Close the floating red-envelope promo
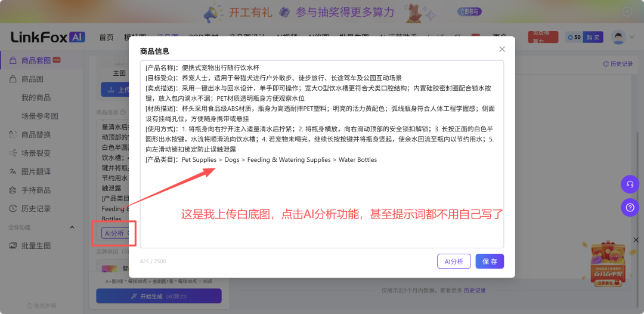The width and height of the screenshot is (644, 314). tap(636, 239)
